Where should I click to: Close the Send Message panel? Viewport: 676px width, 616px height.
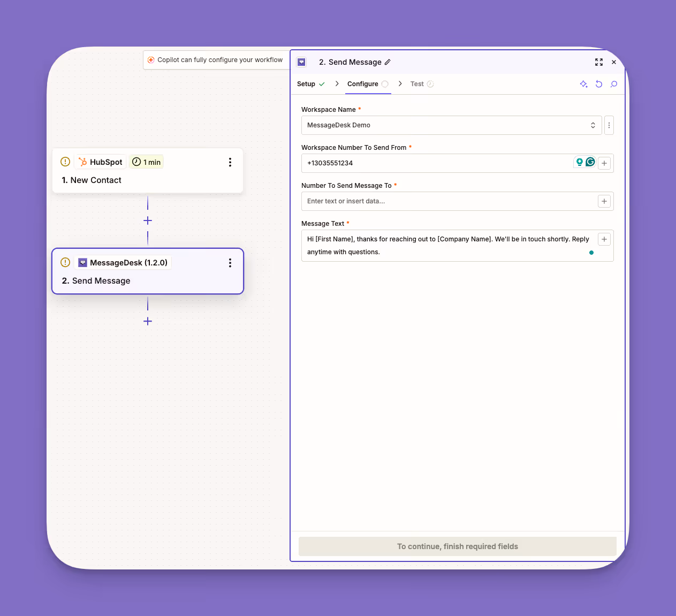pyautogui.click(x=614, y=62)
